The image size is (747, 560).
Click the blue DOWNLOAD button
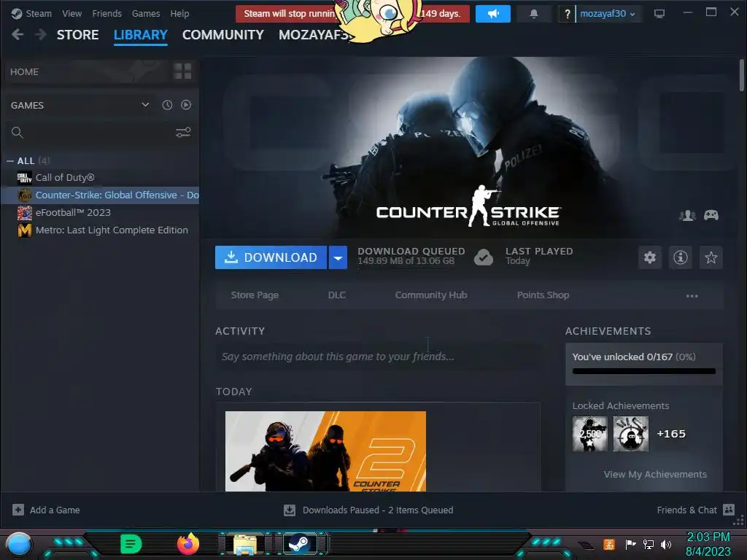[271, 257]
